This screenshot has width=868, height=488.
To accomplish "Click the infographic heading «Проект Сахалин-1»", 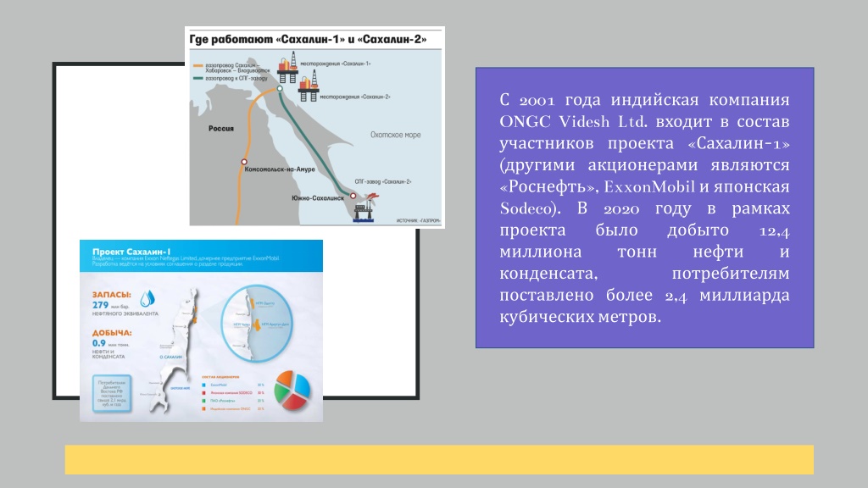I will [131, 252].
